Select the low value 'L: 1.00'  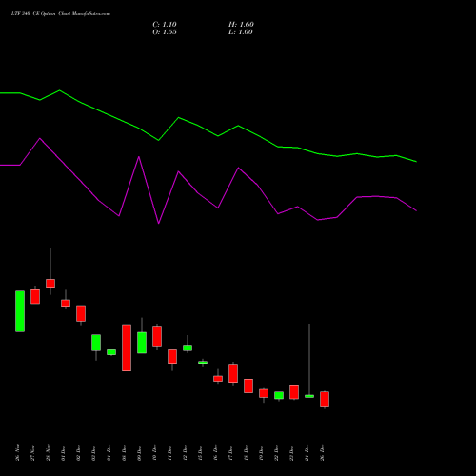point(241,32)
